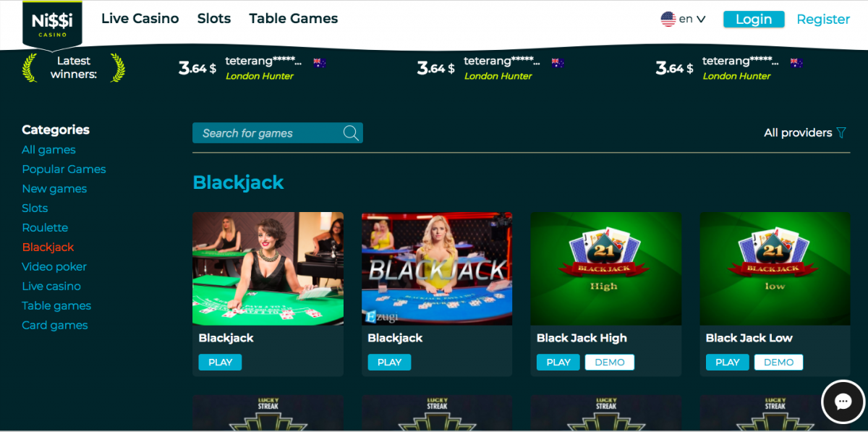Open the Ezugi Blackjack thumbnail

pyautogui.click(x=437, y=268)
